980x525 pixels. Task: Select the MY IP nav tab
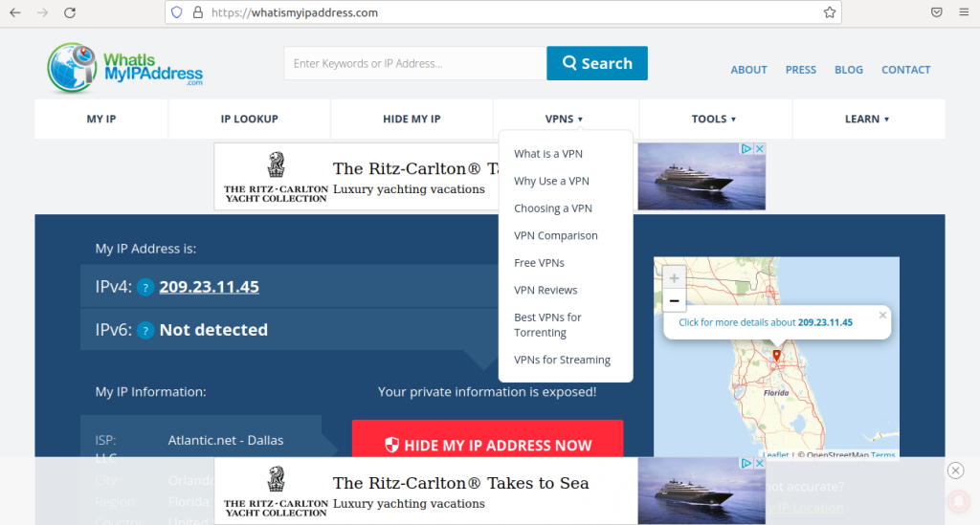tap(101, 119)
